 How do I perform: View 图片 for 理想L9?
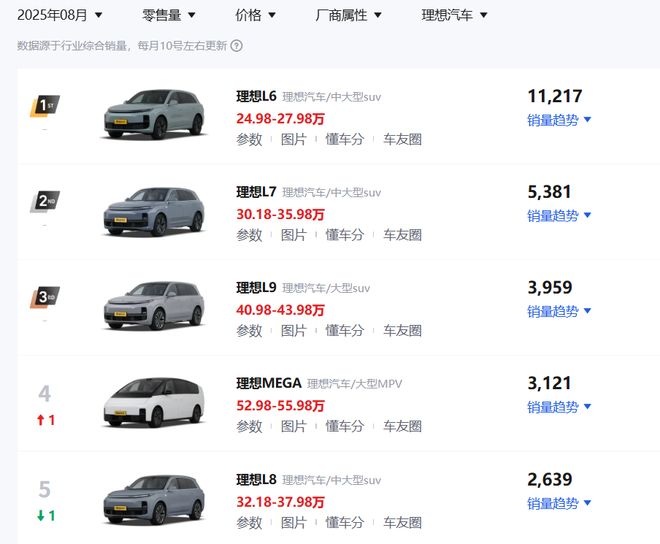tap(294, 331)
